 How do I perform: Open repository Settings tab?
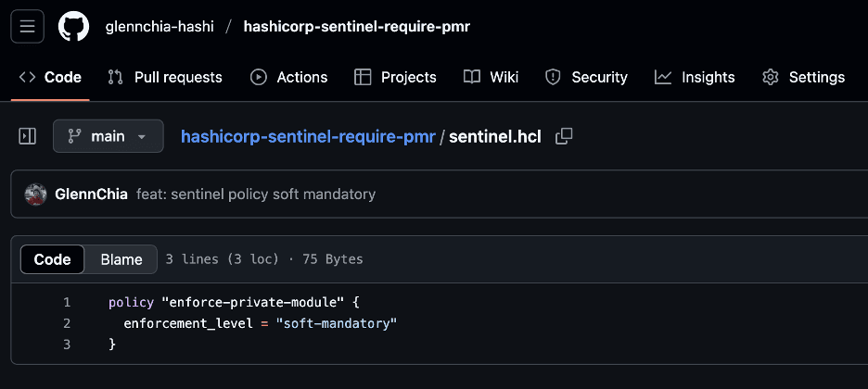tap(804, 78)
